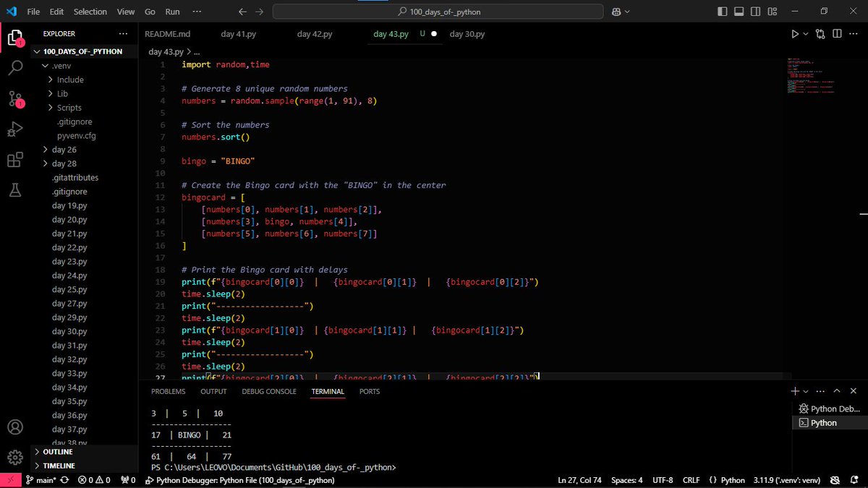Open the Search view in the activity bar
Screen dimensions: 868x488
[x=15, y=68]
